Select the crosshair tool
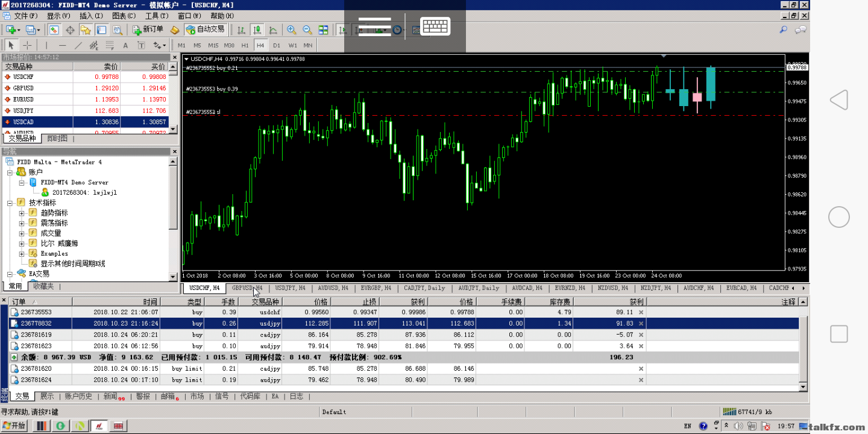 [27, 45]
